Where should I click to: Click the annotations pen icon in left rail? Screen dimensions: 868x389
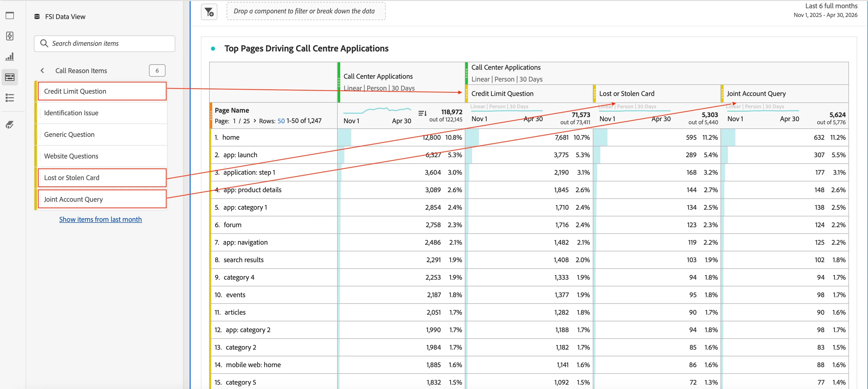10,125
